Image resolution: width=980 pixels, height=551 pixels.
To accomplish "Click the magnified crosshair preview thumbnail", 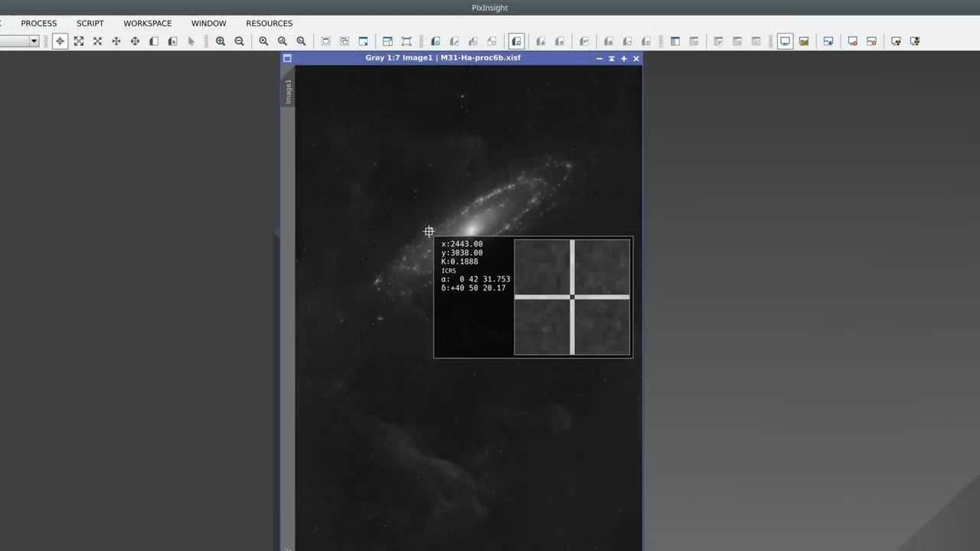I will coord(572,297).
